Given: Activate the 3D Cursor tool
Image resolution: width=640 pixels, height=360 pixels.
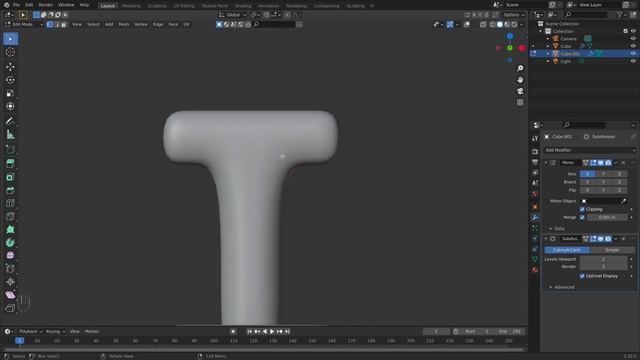Looking at the screenshot, I should click(10, 52).
